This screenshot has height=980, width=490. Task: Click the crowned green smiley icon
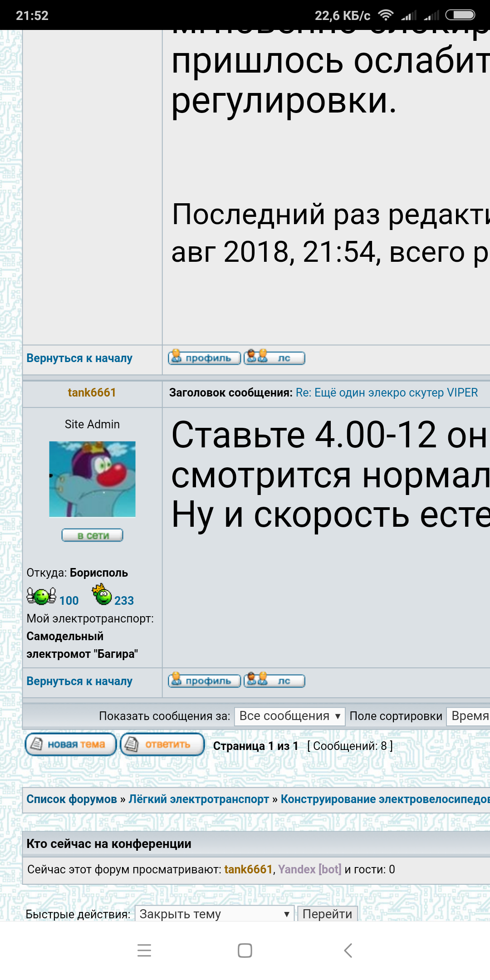[103, 595]
